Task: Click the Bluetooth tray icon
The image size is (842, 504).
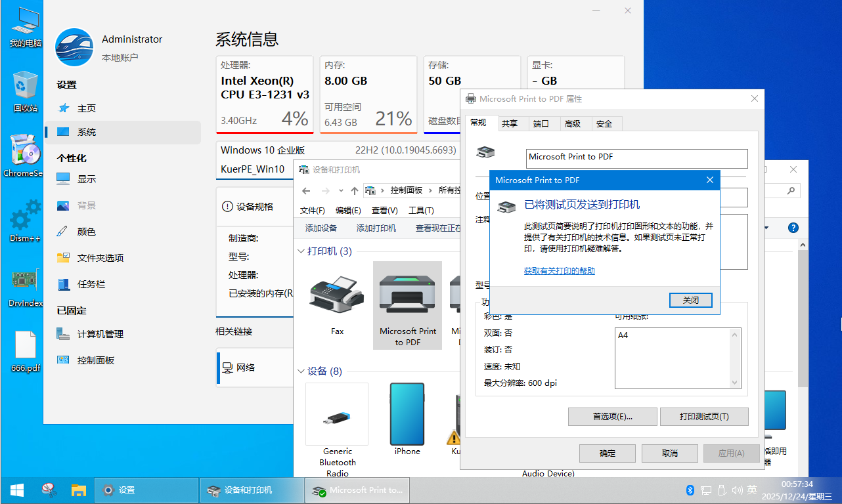Action: pyautogui.click(x=690, y=490)
